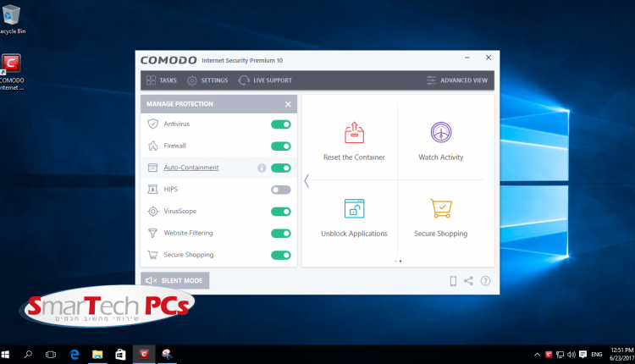The height and width of the screenshot is (364, 635).
Task: Toggle Secure Shopping protection switch
Action: (280, 255)
